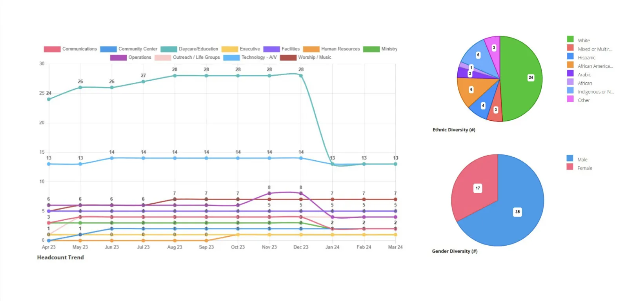Click the Communications legend label

coord(80,49)
